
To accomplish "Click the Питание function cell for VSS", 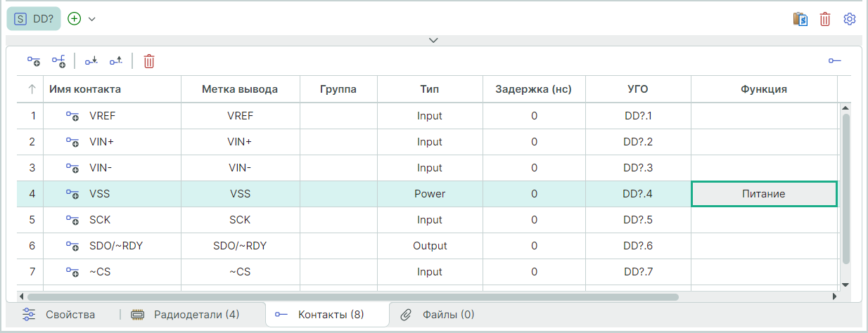I will pyautogui.click(x=764, y=194).
